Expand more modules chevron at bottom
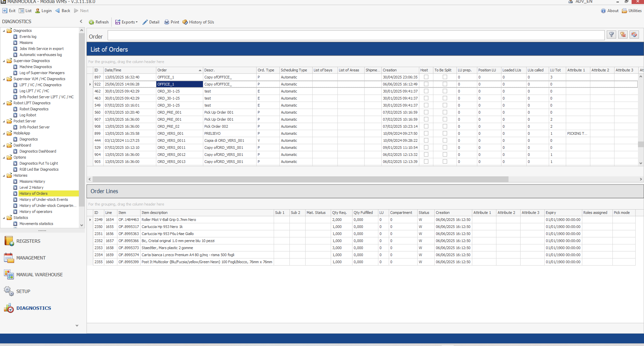The width and height of the screenshot is (644, 346). [77, 326]
